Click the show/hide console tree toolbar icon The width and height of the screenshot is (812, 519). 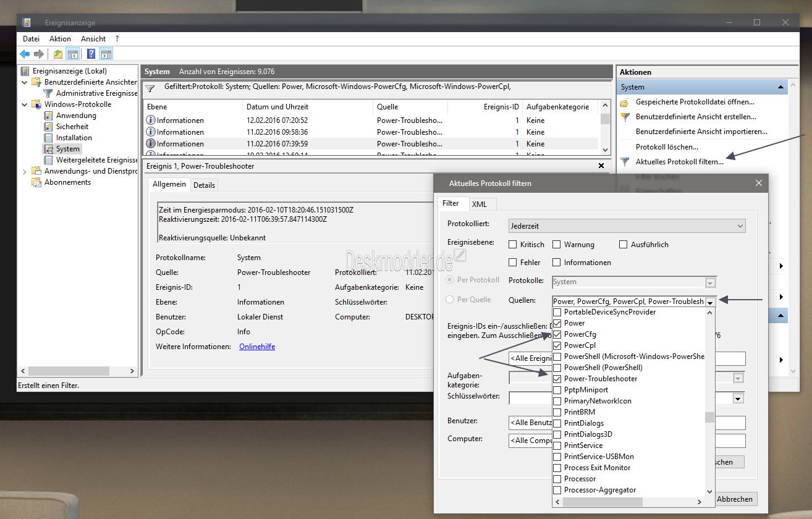(72, 54)
